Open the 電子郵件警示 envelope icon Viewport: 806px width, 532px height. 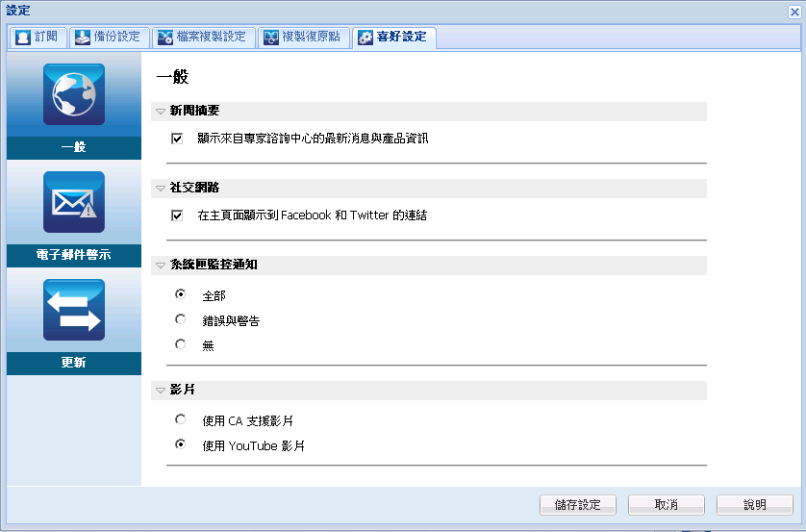point(74,202)
